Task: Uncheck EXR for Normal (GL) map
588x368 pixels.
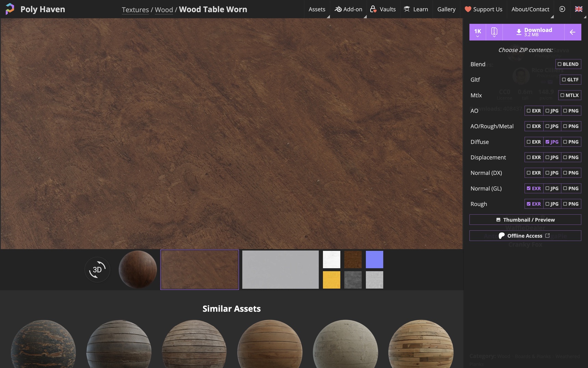Action: tap(534, 188)
